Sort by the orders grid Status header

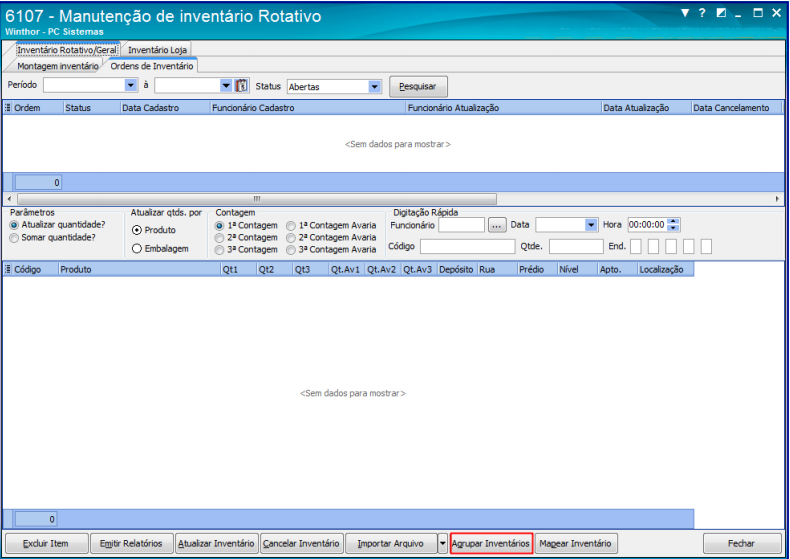click(x=92, y=108)
